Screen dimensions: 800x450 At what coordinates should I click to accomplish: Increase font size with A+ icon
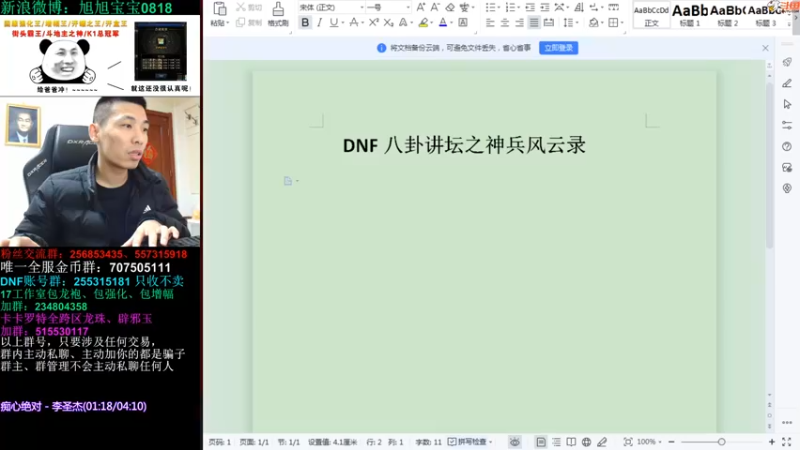[421, 7]
